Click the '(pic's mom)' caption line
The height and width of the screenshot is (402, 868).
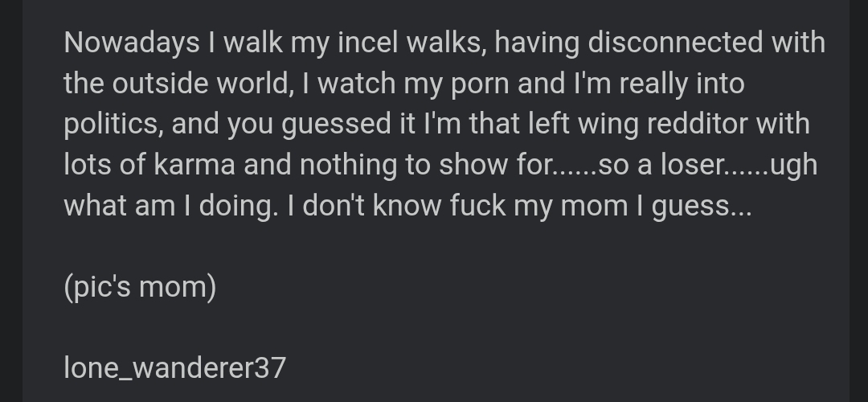(140, 287)
